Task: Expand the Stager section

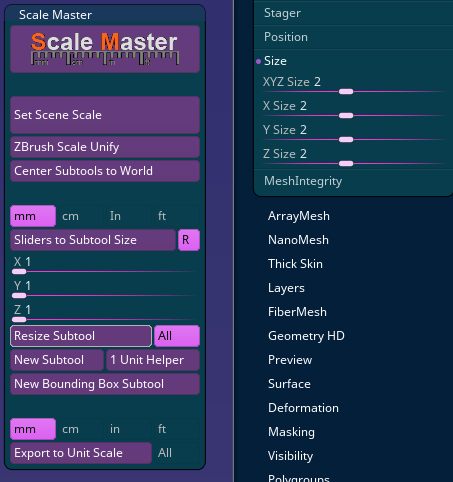Action: pos(282,13)
